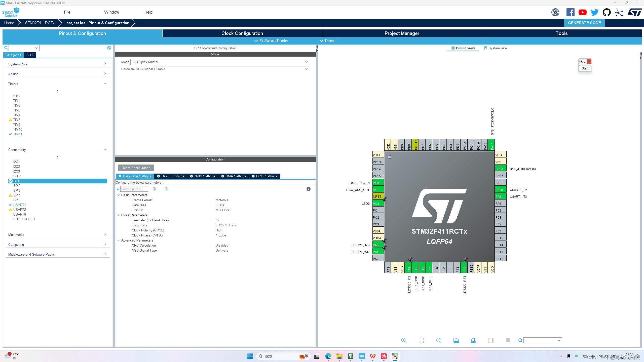Collapse the Clock Parameters group
644x362 pixels.
tap(118, 215)
